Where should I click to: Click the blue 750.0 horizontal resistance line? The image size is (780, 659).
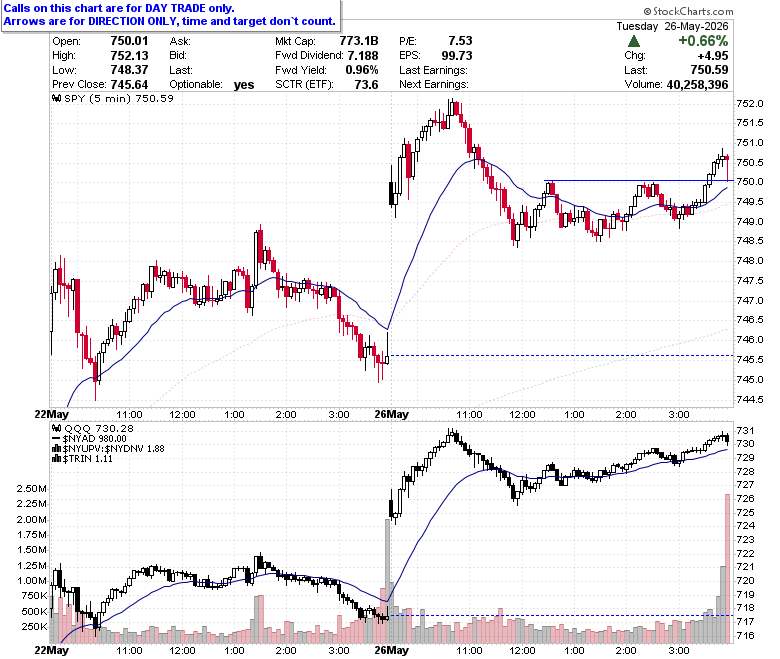pyautogui.click(x=638, y=181)
